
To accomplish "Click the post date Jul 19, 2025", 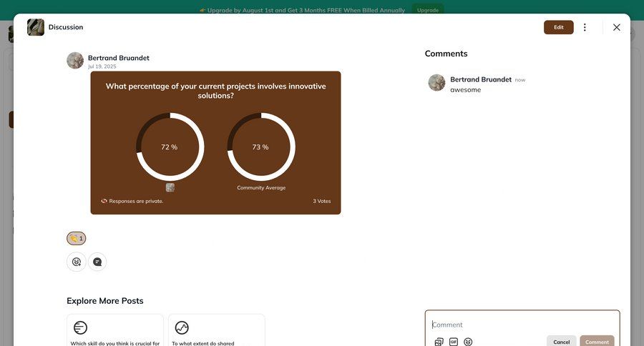I will (x=102, y=66).
